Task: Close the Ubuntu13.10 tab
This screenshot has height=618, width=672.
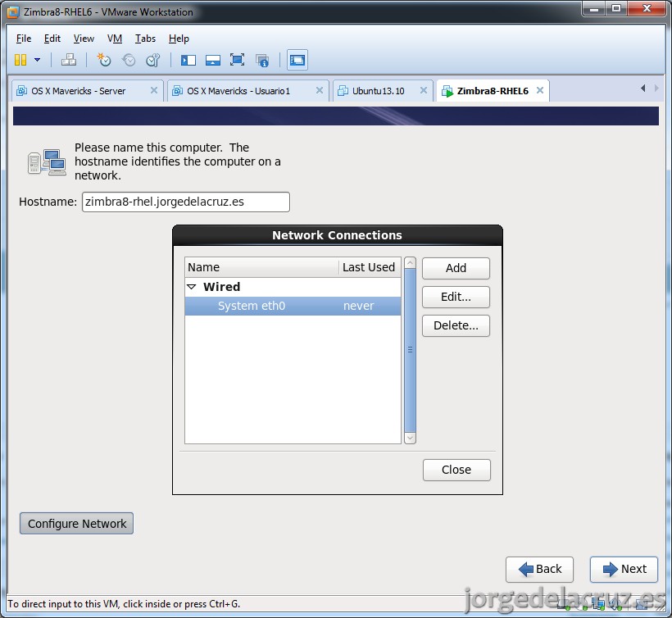Action: [424, 90]
